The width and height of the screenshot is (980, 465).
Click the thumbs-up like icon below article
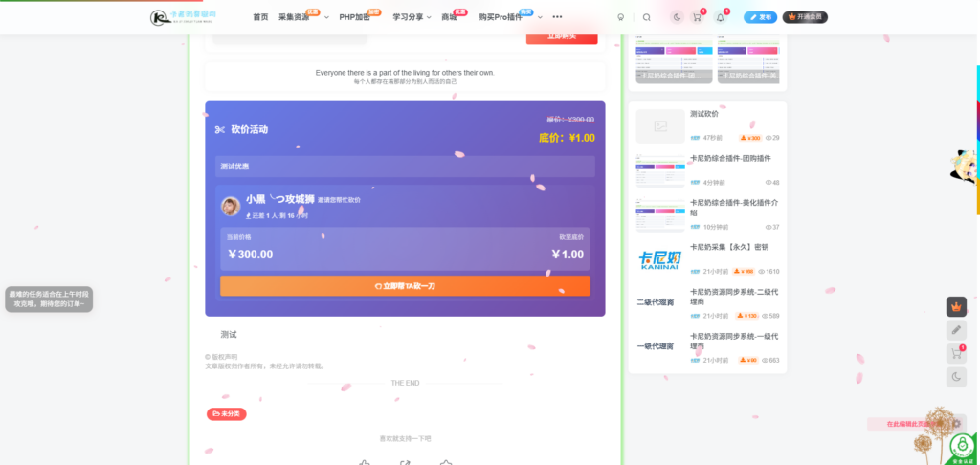pos(365,462)
